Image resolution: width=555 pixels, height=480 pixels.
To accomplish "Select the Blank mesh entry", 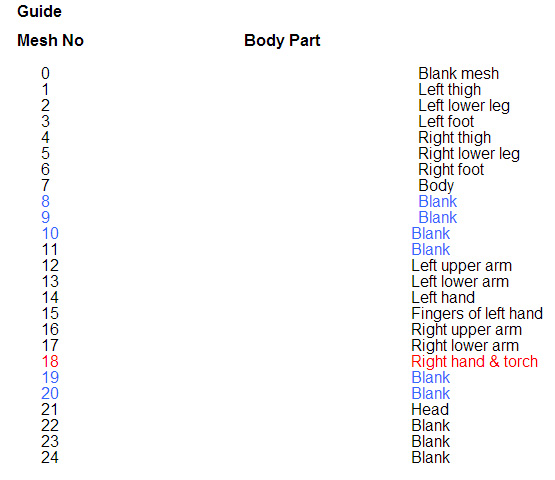I will pos(458,74).
